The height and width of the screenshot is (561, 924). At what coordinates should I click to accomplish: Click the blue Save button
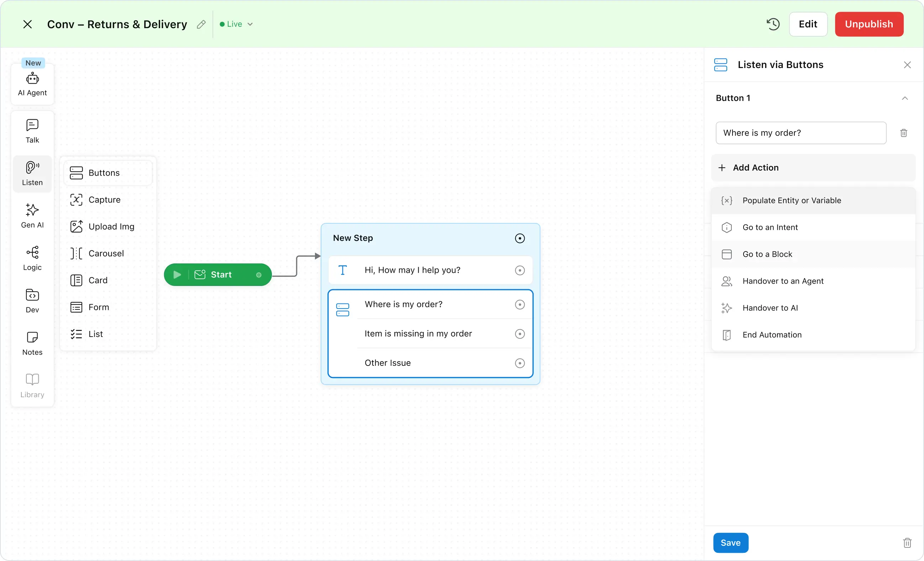coord(730,542)
